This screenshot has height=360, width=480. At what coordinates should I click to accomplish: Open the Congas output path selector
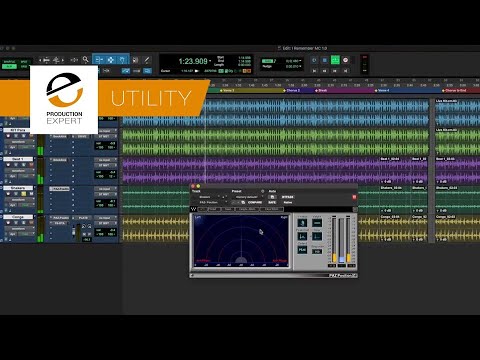[x=105, y=223]
